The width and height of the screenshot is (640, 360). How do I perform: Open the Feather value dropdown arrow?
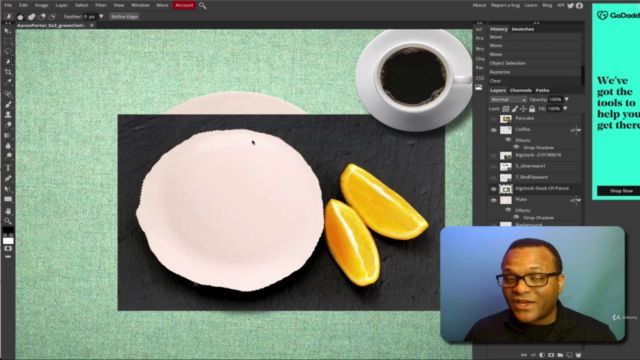(x=101, y=17)
